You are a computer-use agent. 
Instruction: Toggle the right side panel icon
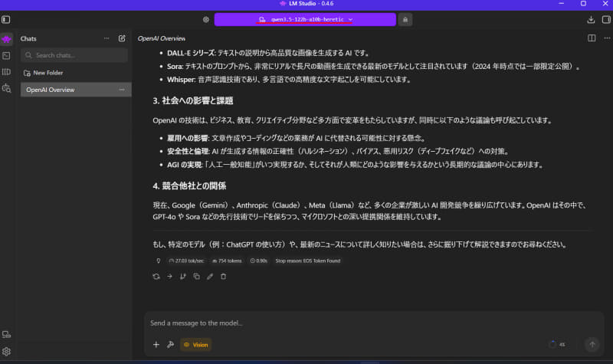[606, 20]
